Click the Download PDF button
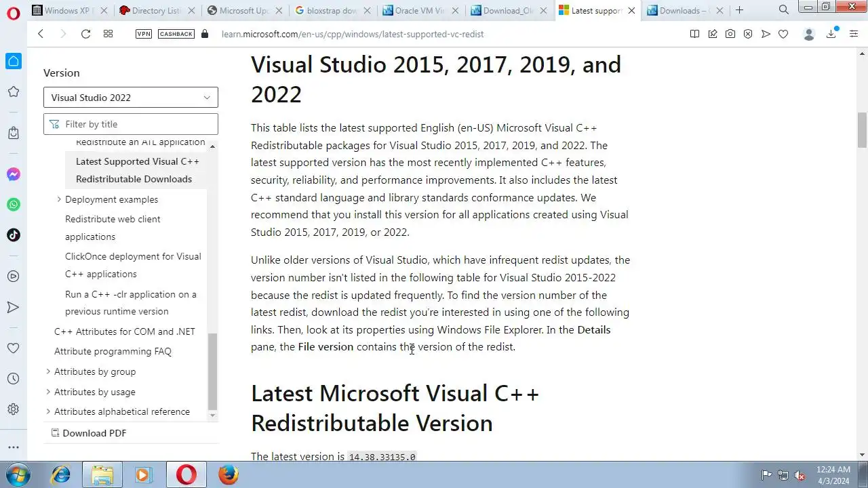Image resolution: width=868 pixels, height=488 pixels. [x=89, y=433]
